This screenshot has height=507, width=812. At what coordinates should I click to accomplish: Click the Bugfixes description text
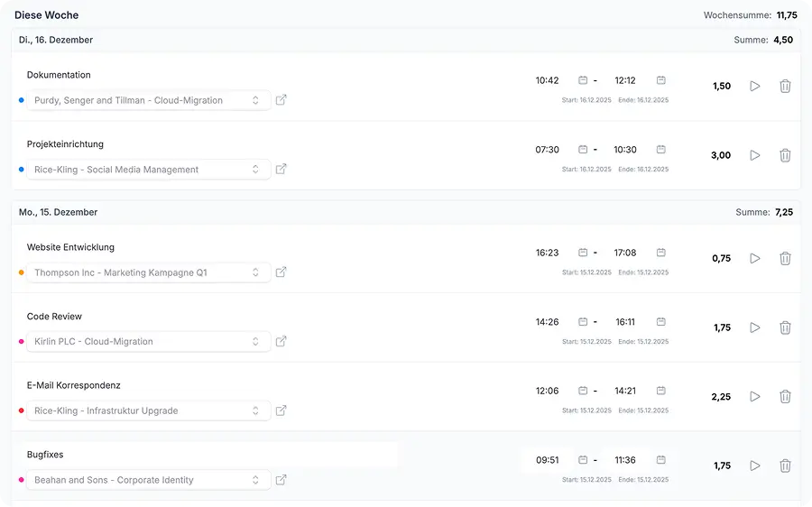pyautogui.click(x=45, y=455)
